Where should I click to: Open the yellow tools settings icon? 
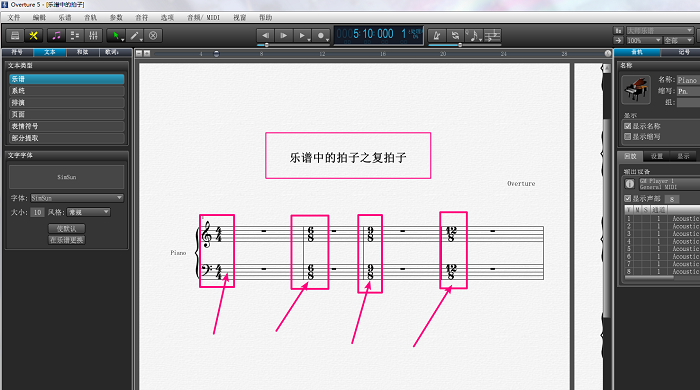tap(33, 36)
